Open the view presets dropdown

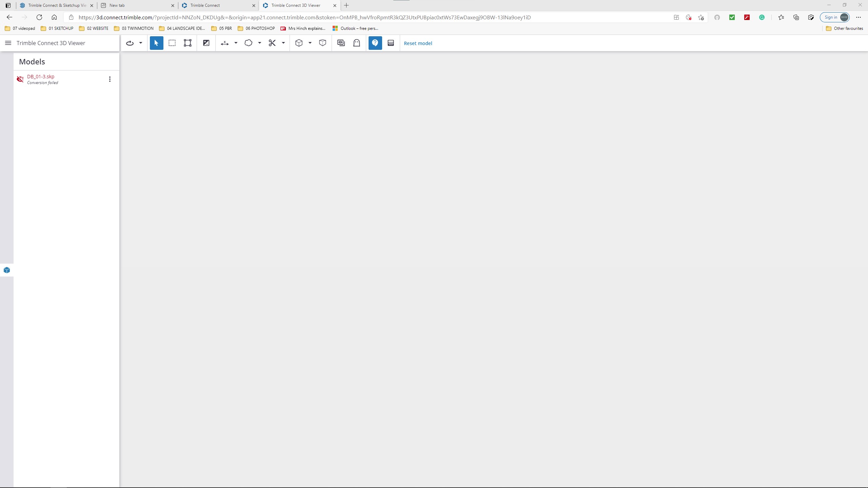pyautogui.click(x=310, y=43)
